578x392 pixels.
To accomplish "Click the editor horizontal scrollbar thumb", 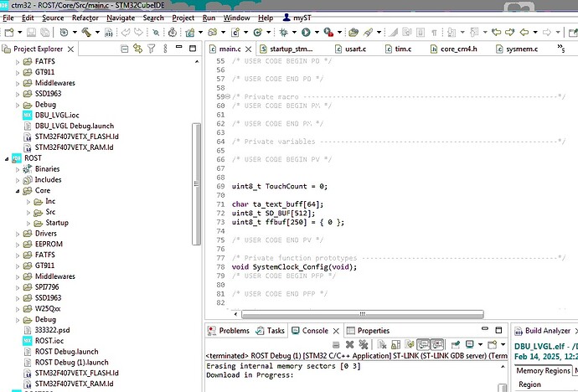I will click(x=363, y=314).
